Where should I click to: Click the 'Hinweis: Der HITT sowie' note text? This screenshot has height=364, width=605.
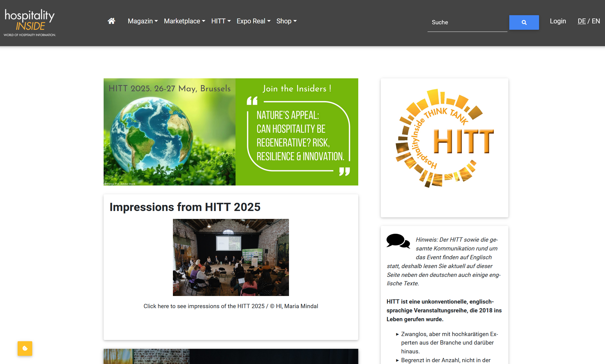(x=444, y=261)
